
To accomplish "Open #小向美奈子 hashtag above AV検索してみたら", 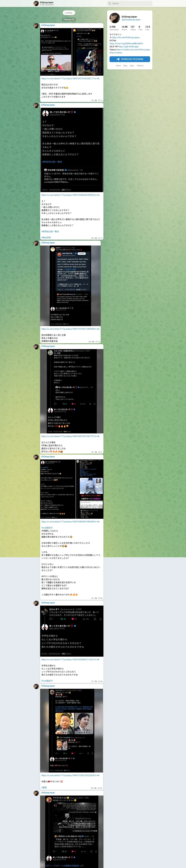I will [x=47, y=528].
